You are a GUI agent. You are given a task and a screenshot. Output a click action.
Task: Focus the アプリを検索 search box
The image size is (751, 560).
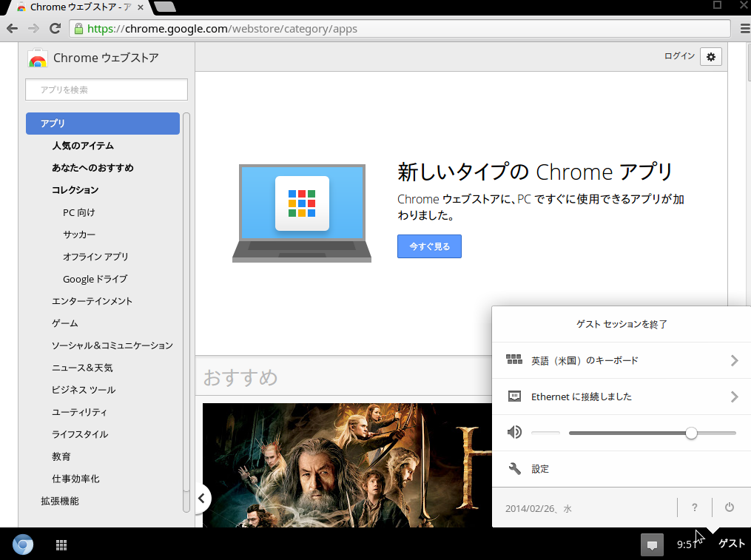(x=107, y=90)
